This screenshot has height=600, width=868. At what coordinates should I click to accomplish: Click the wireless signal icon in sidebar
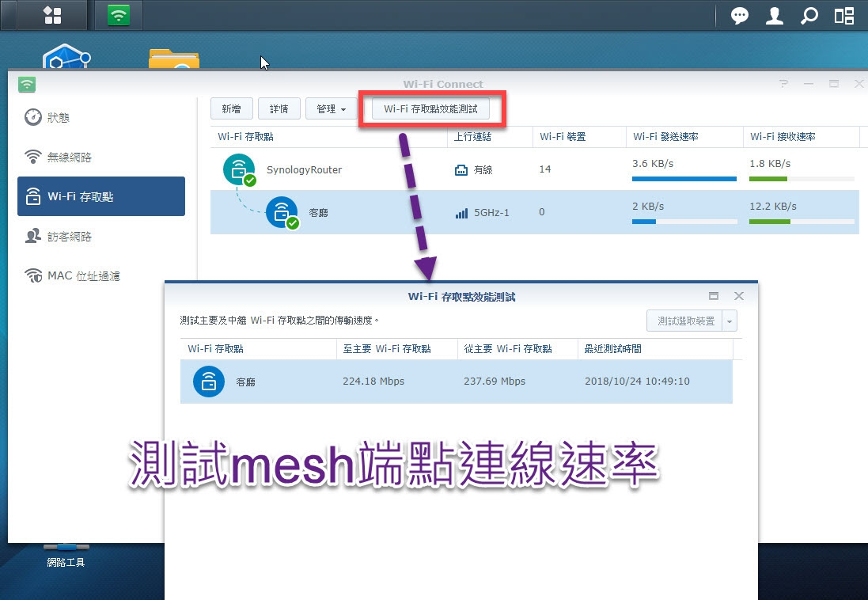pos(33,157)
